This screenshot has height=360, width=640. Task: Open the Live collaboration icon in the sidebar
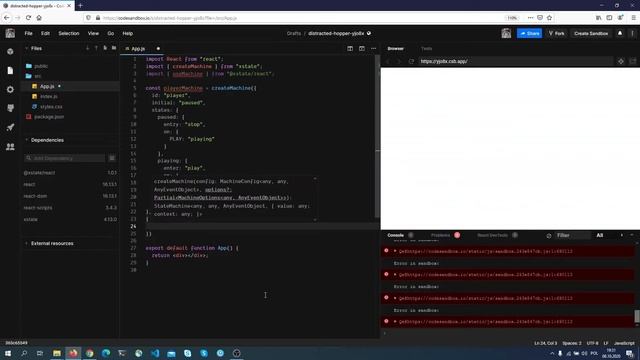pyautogui.click(x=10, y=147)
